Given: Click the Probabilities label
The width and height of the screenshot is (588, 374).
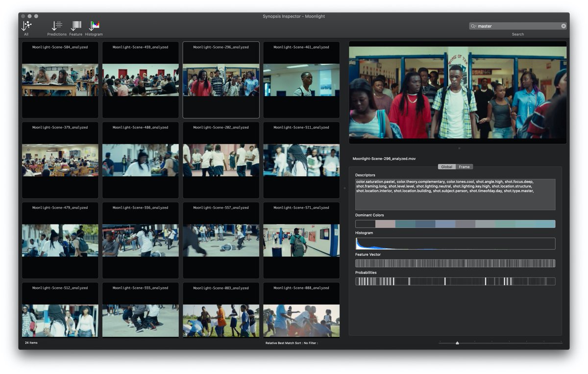Looking at the screenshot, I should tap(367, 273).
